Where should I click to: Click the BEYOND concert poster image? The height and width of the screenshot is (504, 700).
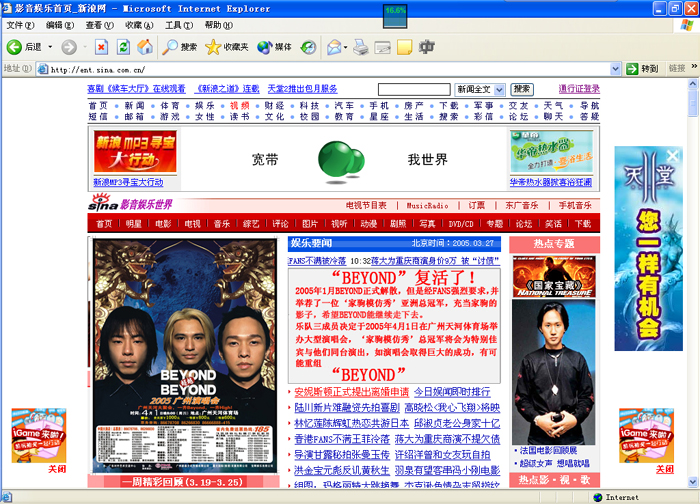(185, 356)
